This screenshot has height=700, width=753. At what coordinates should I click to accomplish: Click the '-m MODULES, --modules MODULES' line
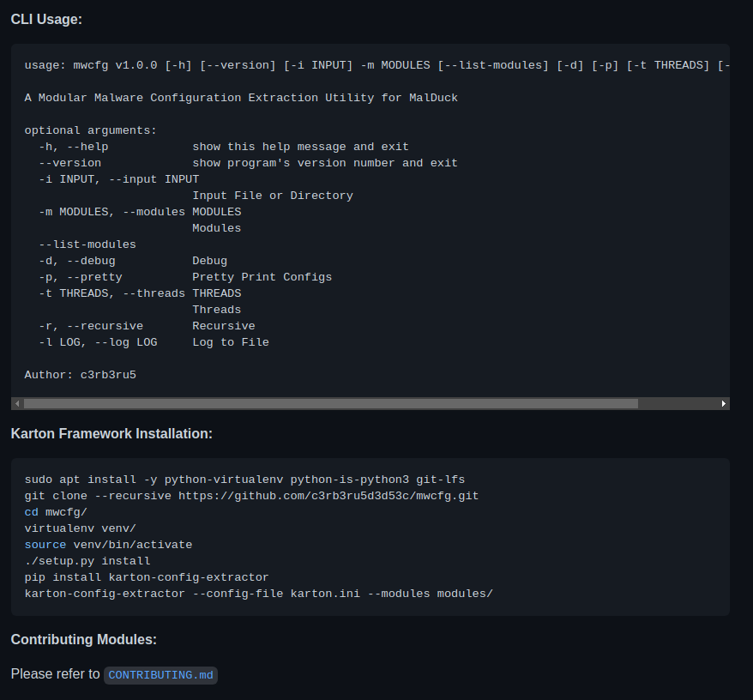coord(141,213)
